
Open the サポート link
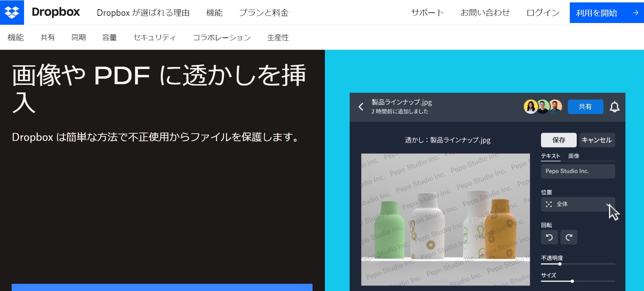428,13
